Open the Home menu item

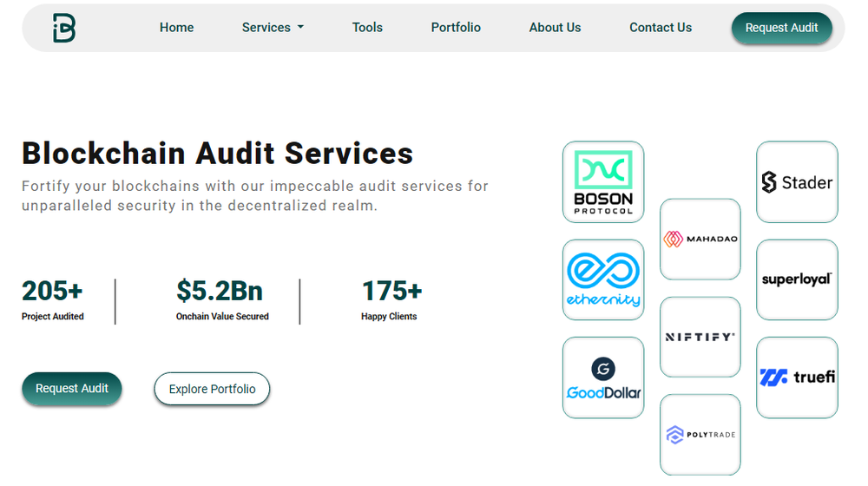coord(176,28)
